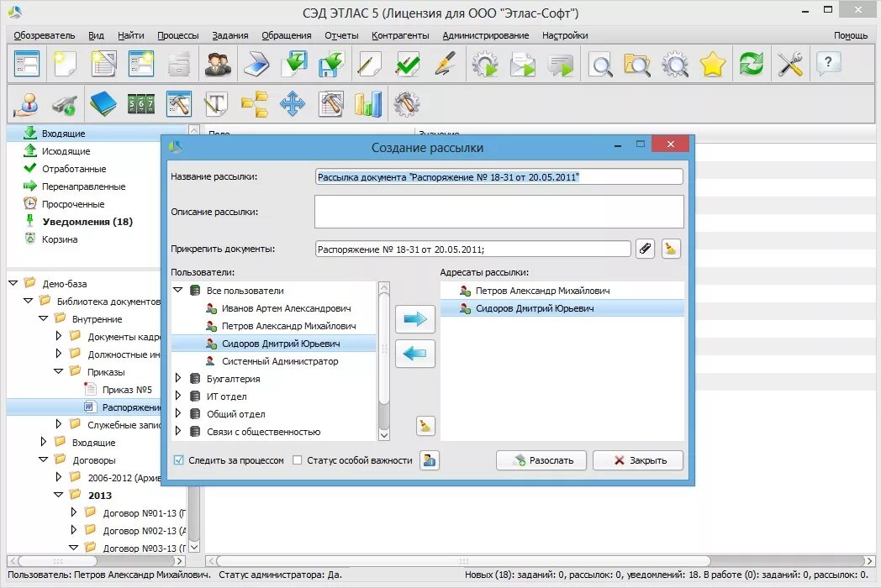Image resolution: width=881 pixels, height=588 pixels.
Task: Select Приказ №5 in document tree
Action: (127, 390)
